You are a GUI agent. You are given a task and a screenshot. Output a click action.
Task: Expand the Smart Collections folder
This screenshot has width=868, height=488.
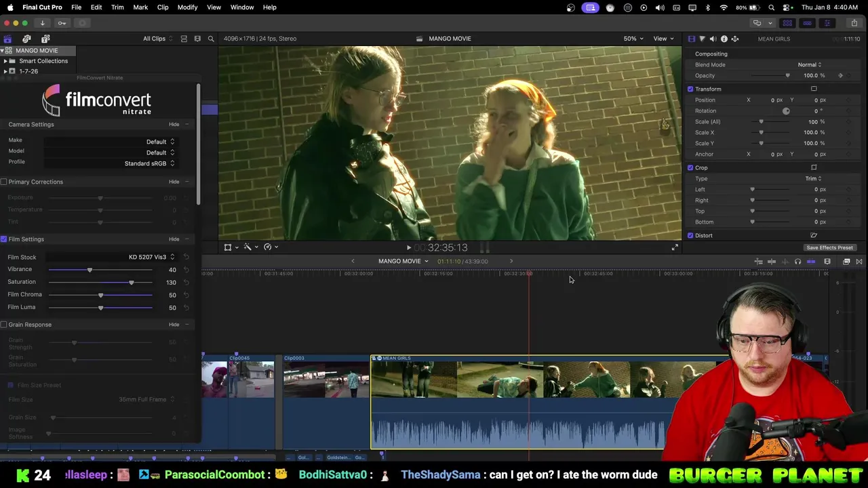coord(5,61)
